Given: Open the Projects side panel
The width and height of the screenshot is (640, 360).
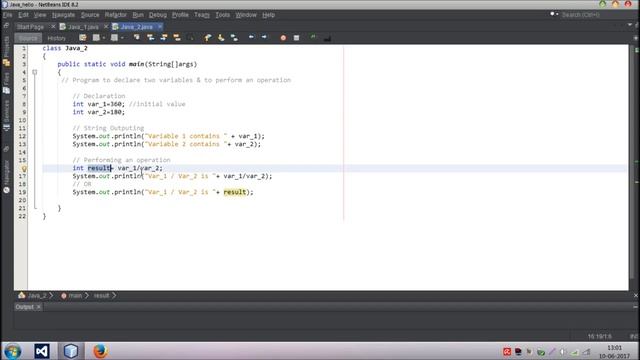Looking at the screenshot, I should click(x=6, y=51).
